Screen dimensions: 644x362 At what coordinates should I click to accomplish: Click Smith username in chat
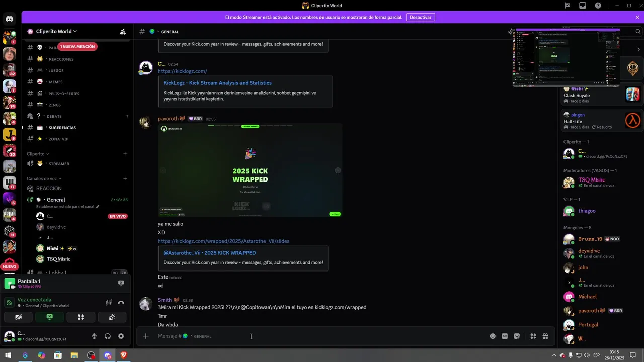[165, 300]
